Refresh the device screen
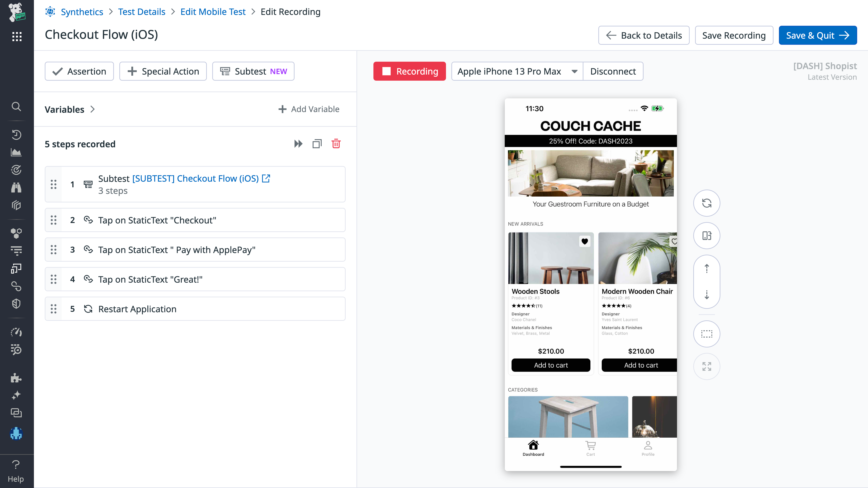 pyautogui.click(x=707, y=203)
